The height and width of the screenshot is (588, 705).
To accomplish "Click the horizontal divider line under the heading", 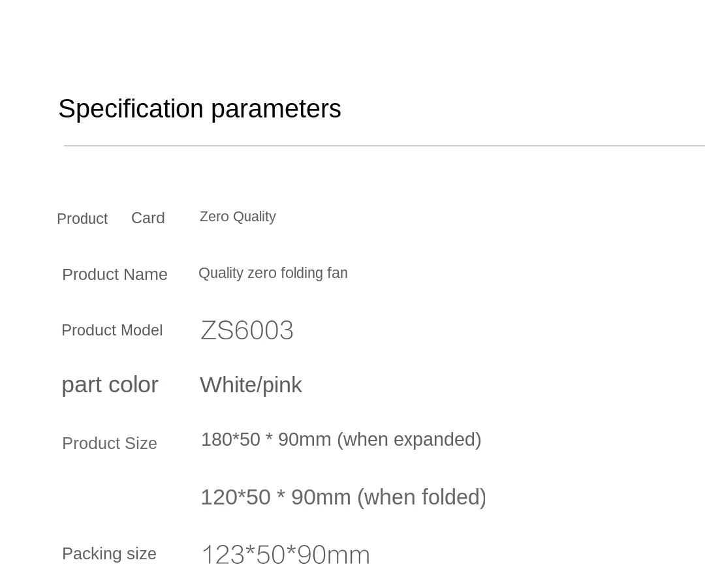I will click(x=384, y=146).
